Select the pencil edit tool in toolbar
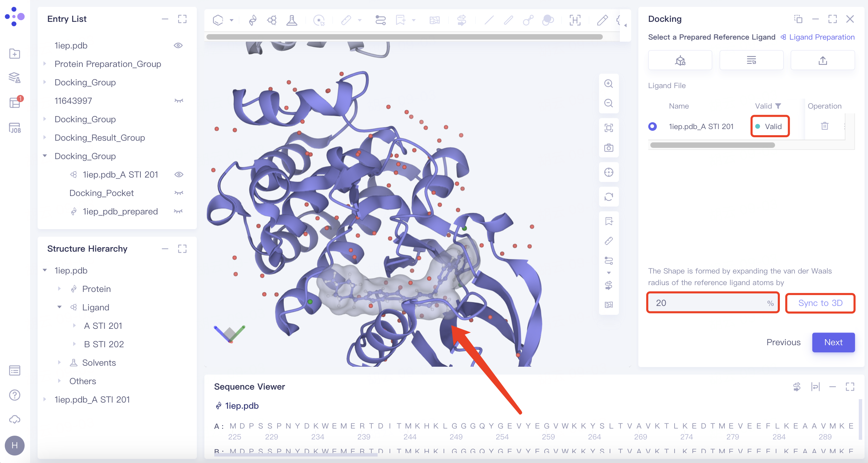The height and width of the screenshot is (463, 868). (602, 20)
